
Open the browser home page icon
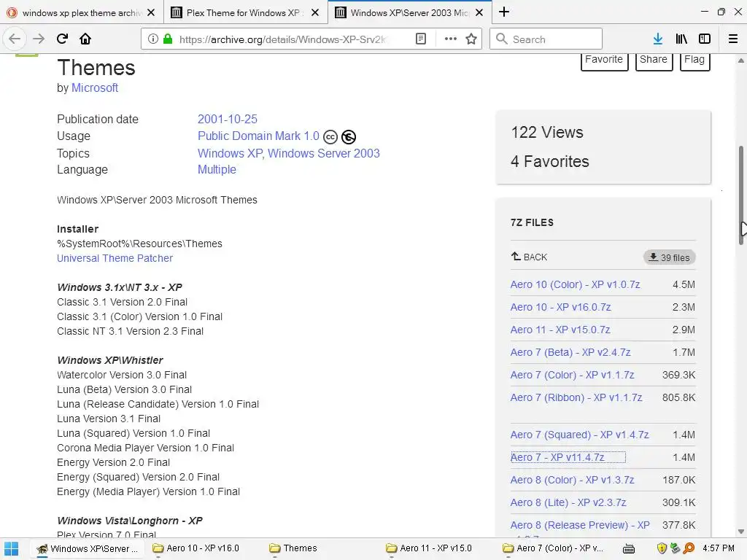coord(85,39)
